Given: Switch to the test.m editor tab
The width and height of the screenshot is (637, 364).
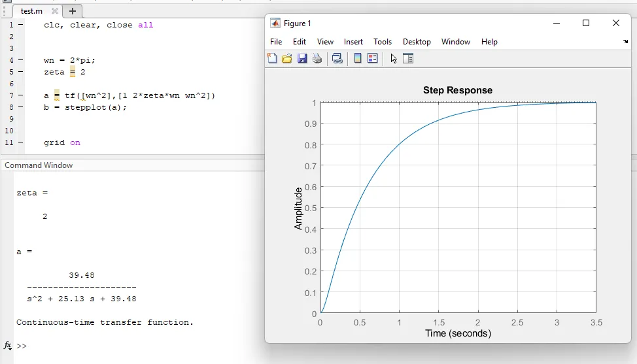Looking at the screenshot, I should tap(33, 11).
